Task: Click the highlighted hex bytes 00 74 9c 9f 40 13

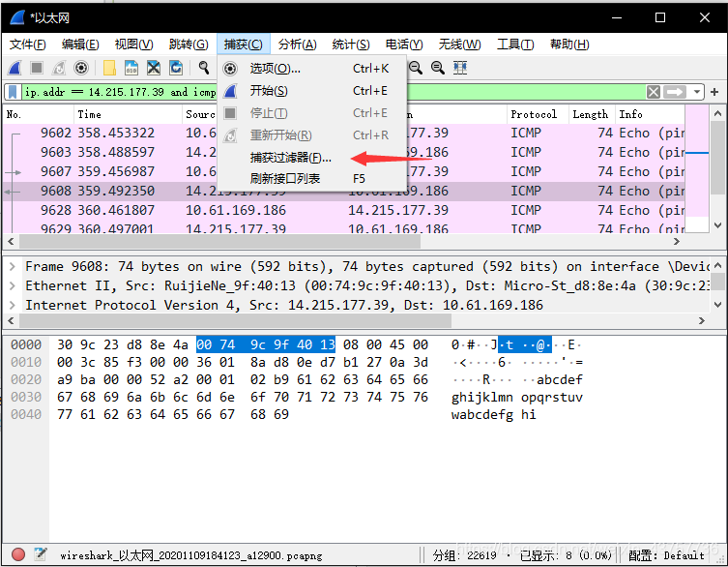Action: (266, 344)
